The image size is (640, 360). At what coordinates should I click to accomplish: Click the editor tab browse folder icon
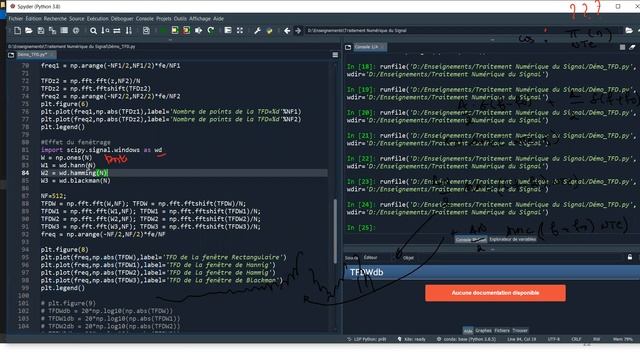click(11, 55)
